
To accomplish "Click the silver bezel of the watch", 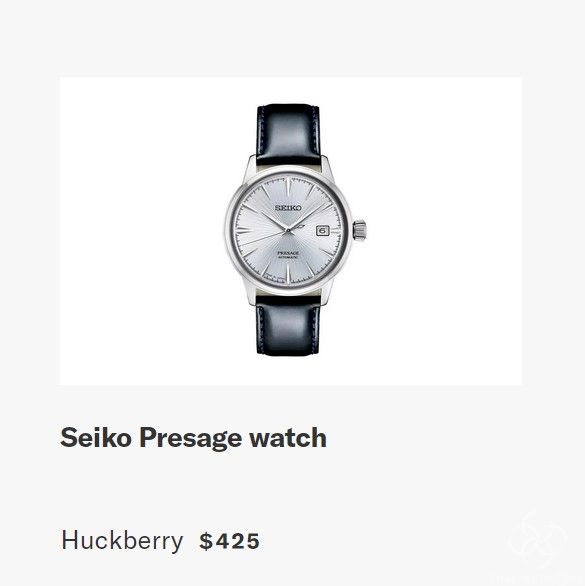I will tap(228, 231).
